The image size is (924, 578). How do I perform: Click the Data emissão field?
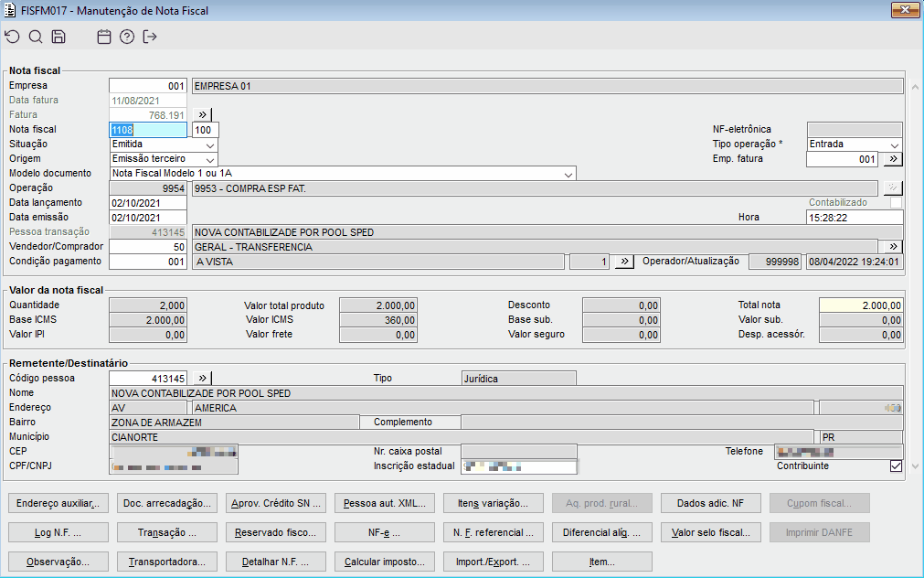tap(148, 218)
